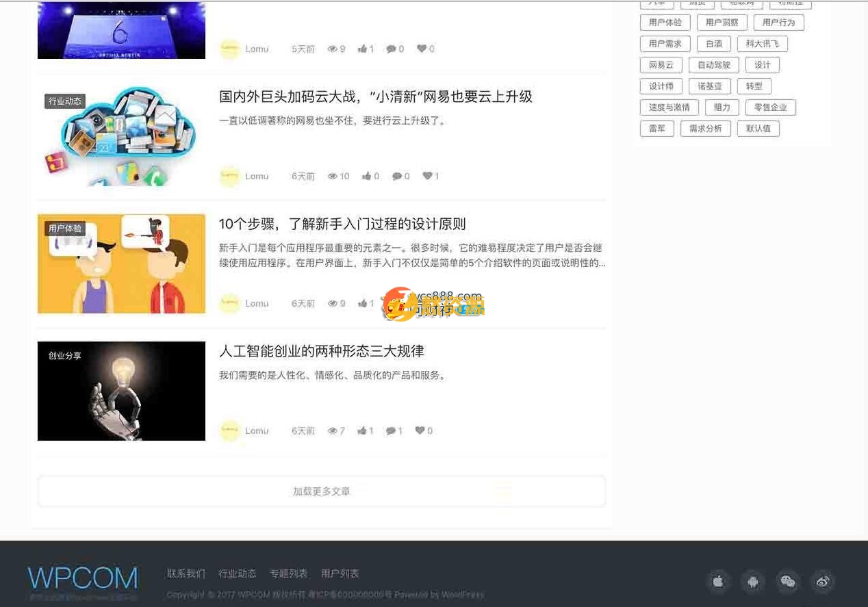Open the 用户列表 footer link

(340, 574)
